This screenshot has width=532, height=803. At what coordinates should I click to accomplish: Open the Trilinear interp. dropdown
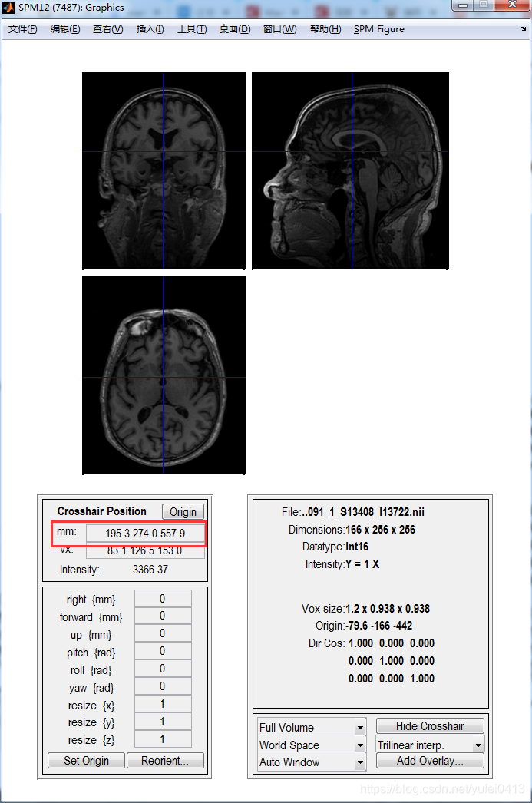click(x=430, y=745)
